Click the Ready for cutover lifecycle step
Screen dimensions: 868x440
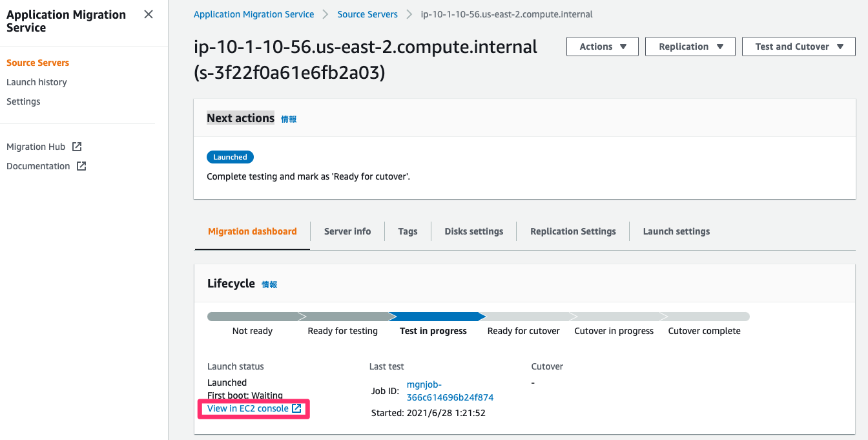click(x=524, y=331)
